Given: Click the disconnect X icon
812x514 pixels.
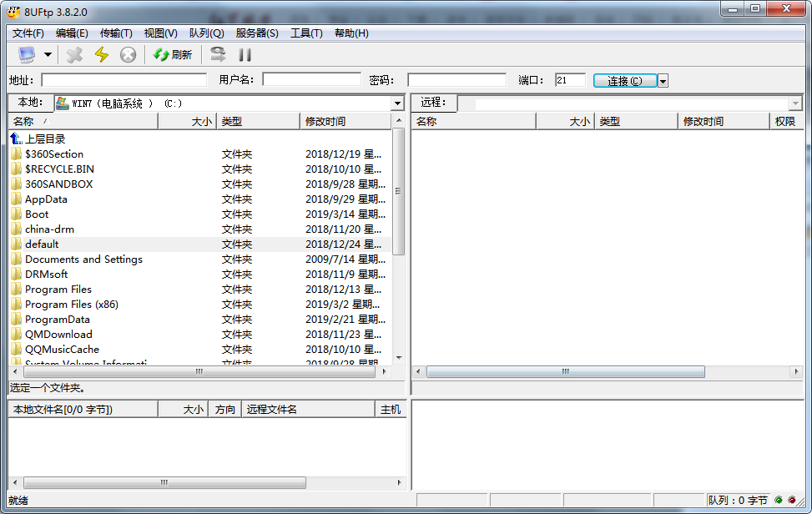Looking at the screenshot, I should pyautogui.click(x=73, y=54).
